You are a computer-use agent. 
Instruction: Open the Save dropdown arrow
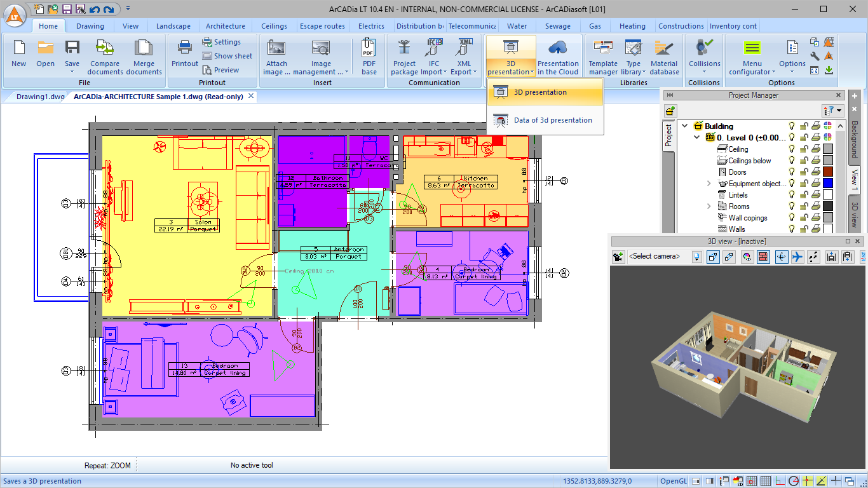[x=72, y=72]
